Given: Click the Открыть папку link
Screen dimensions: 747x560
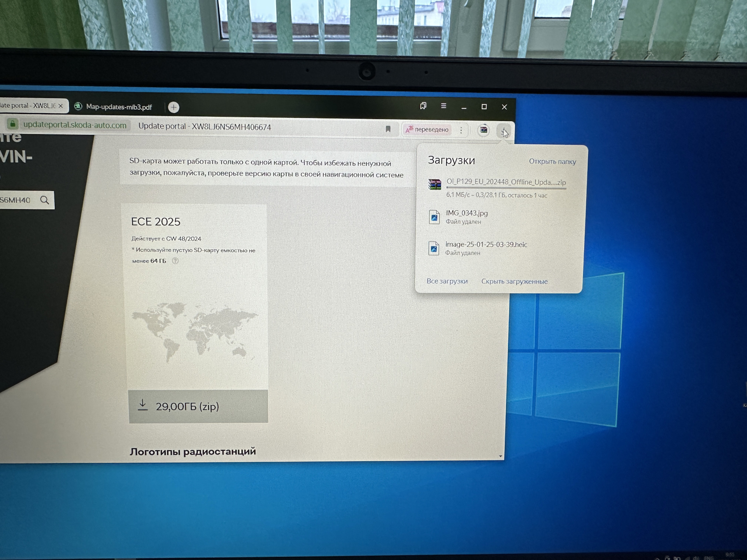Looking at the screenshot, I should coord(552,161).
